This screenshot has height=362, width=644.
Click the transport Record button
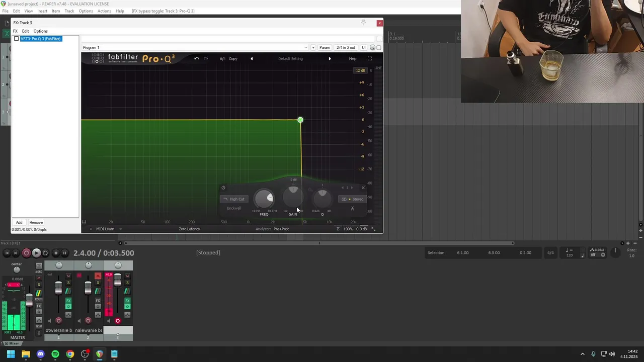(26, 253)
